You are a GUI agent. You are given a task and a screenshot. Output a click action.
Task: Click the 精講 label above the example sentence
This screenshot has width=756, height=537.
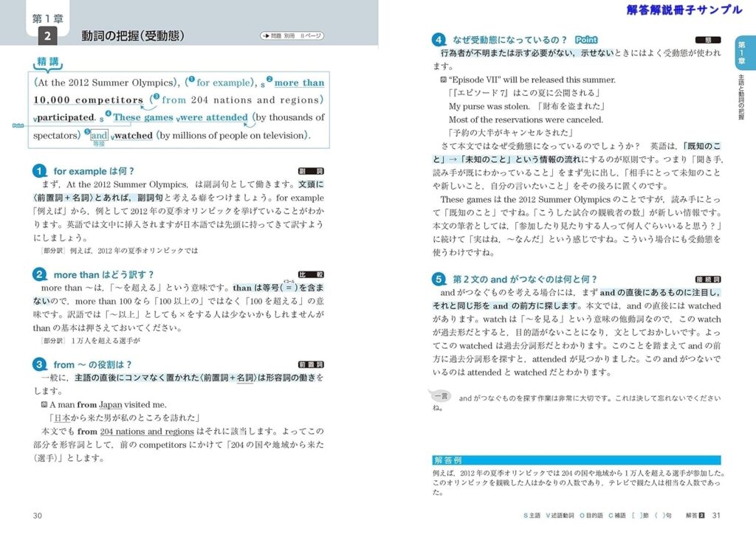pos(49,63)
